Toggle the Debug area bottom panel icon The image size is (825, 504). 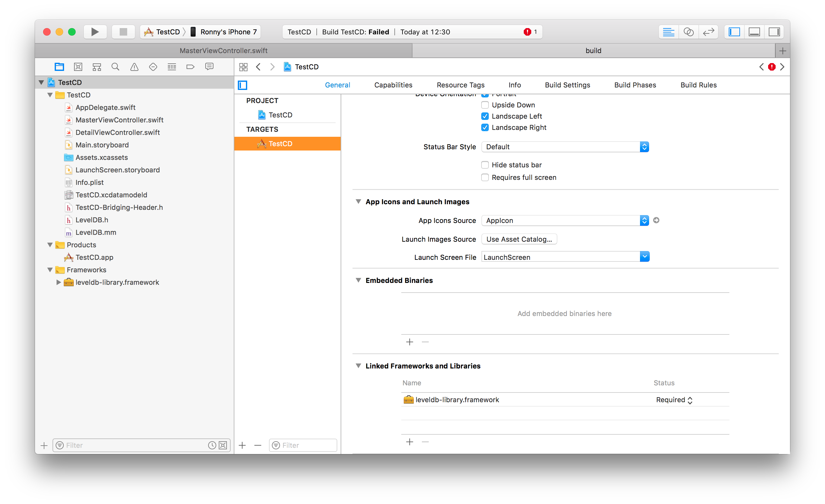click(754, 32)
